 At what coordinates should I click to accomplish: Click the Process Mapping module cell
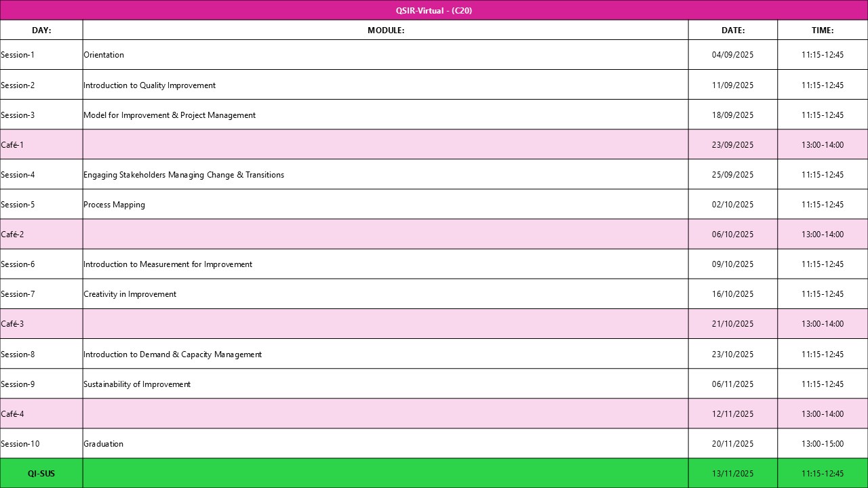pos(114,205)
